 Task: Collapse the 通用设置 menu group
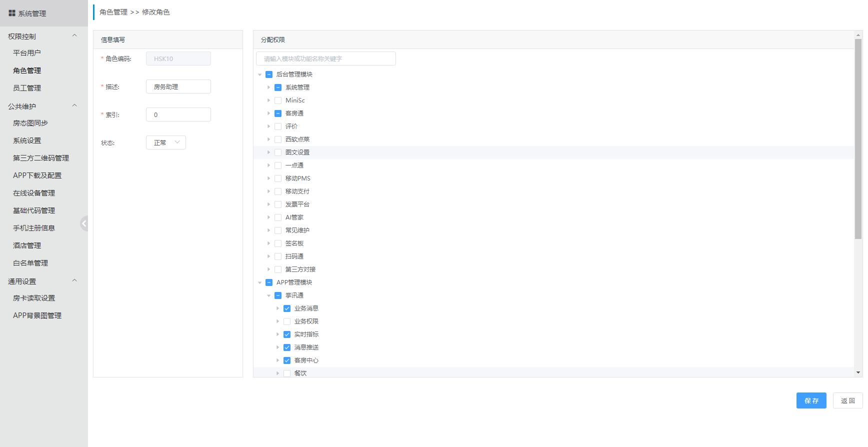(x=74, y=280)
